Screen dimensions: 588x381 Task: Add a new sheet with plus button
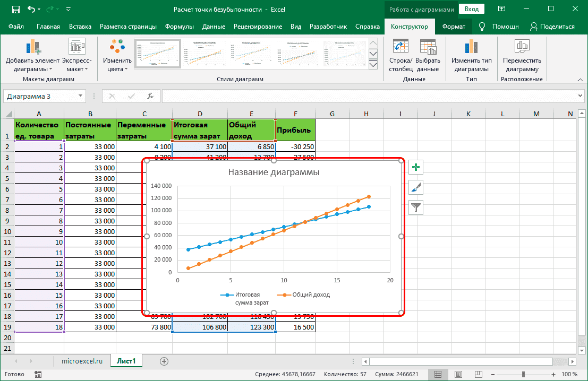point(164,361)
